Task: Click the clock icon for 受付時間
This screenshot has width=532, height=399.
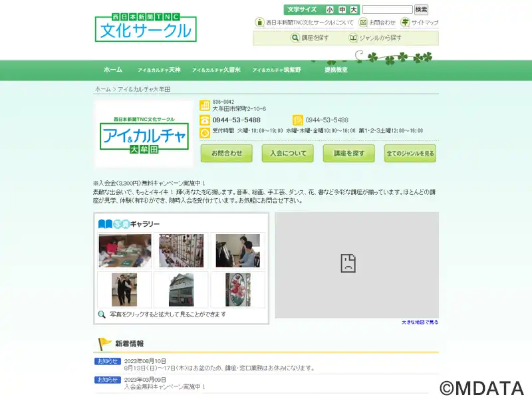Action: pyautogui.click(x=205, y=132)
